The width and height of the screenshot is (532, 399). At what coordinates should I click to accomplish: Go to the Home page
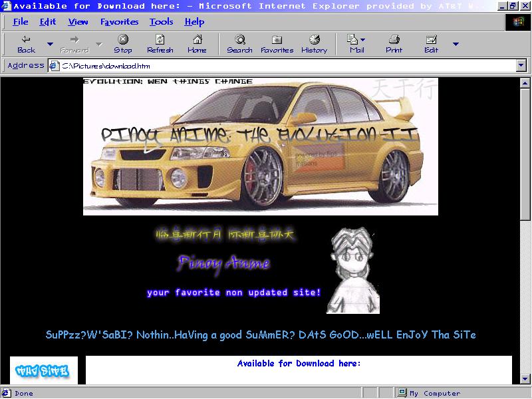(197, 44)
